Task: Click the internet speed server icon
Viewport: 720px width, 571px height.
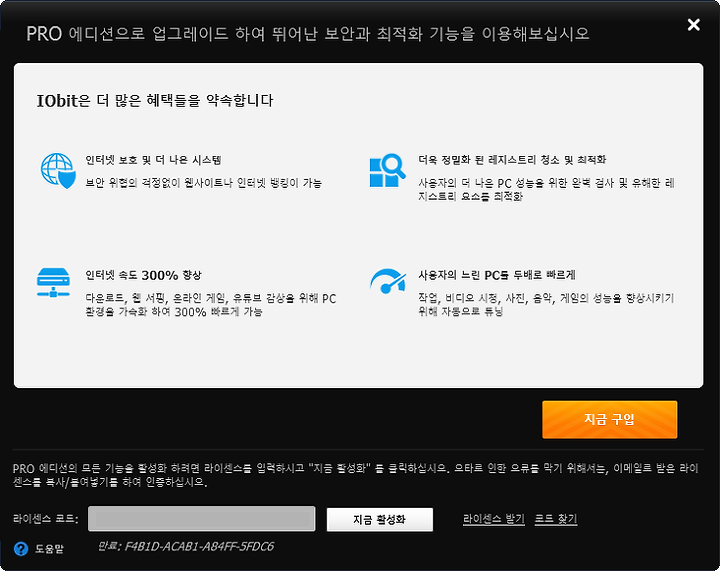Action: click(x=53, y=283)
